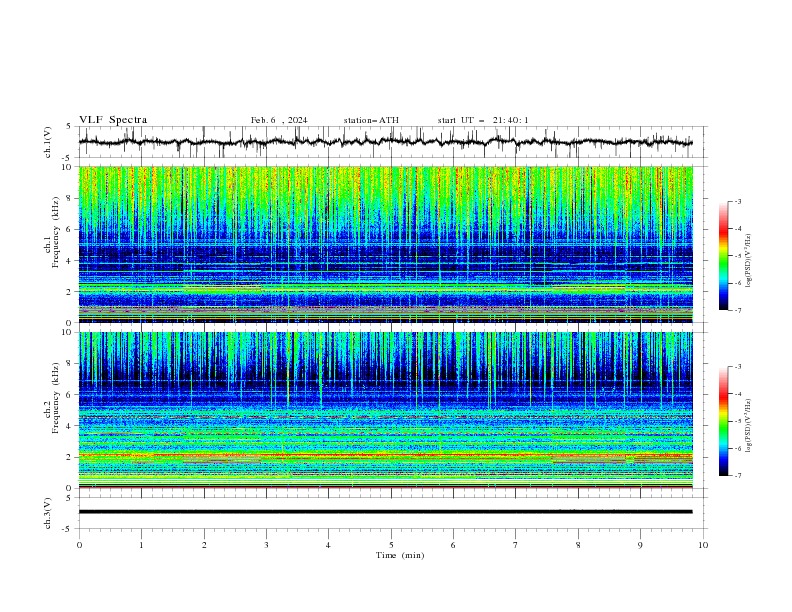Click time axis tick label '5'
The height and width of the screenshot is (612, 792).
coord(391,545)
